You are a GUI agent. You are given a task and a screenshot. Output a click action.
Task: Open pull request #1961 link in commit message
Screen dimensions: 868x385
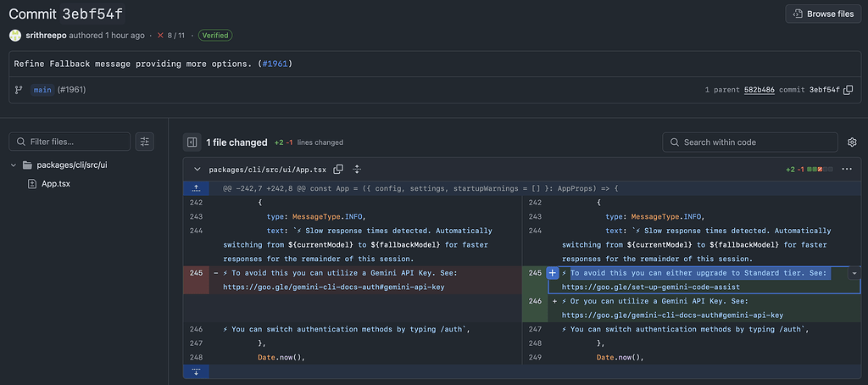click(x=275, y=64)
